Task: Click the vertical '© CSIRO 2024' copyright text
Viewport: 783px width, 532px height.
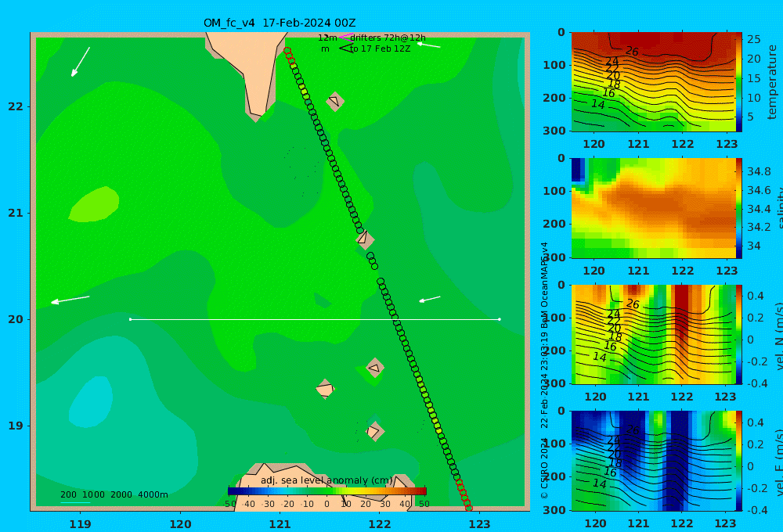Action: (x=544, y=471)
